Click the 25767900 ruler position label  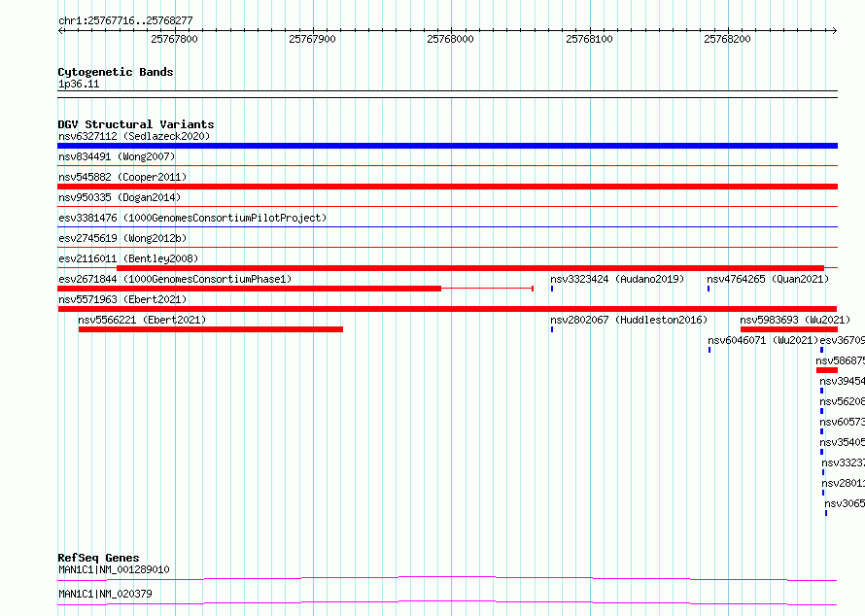coord(312,39)
